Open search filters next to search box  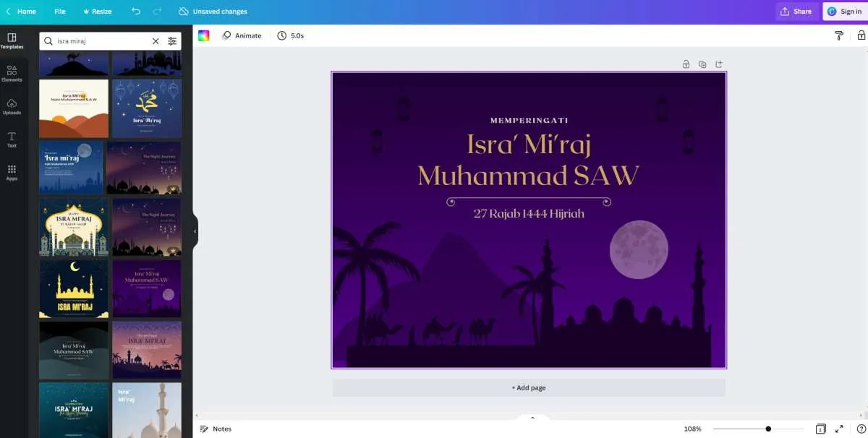click(x=172, y=41)
